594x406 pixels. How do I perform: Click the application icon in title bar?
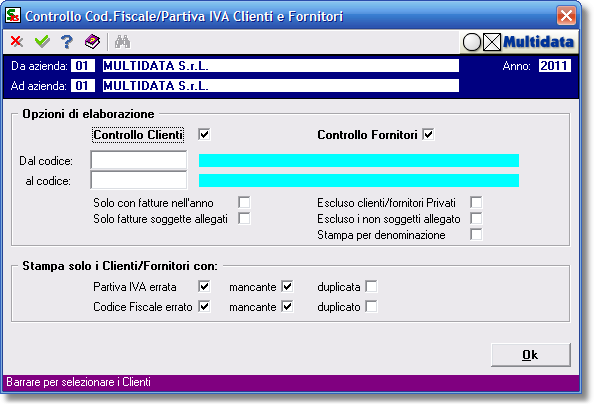click(13, 16)
